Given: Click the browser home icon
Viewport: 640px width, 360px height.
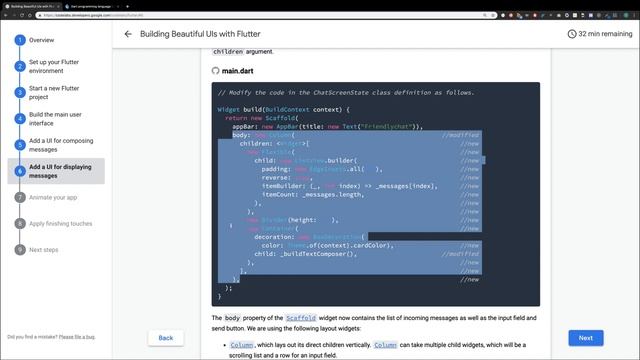Looking at the screenshot, I should (x=30, y=15).
